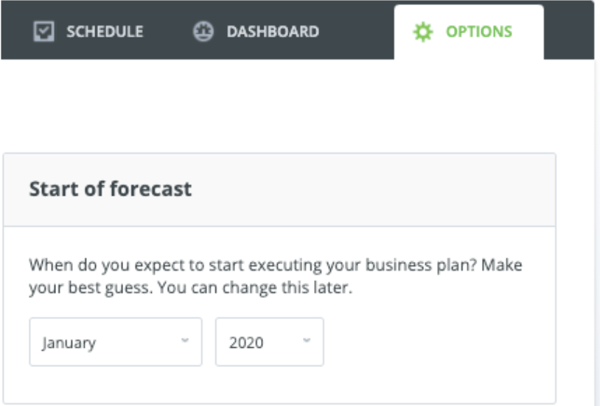
Task: Click the "Start of forecast" heading
Action: point(110,189)
